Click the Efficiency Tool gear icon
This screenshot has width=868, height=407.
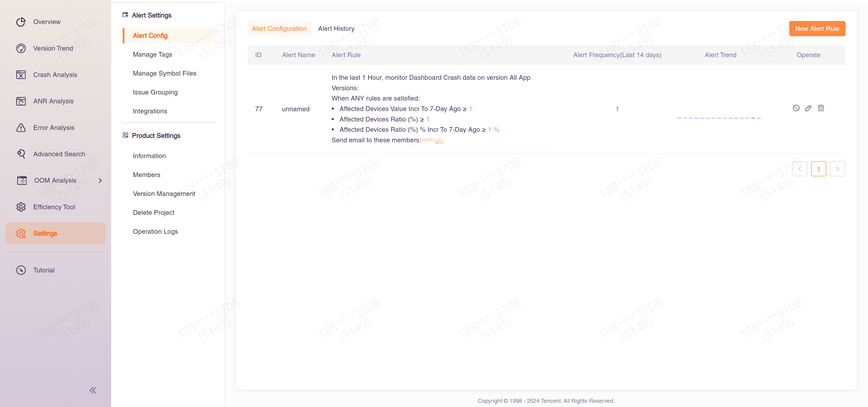coord(21,207)
